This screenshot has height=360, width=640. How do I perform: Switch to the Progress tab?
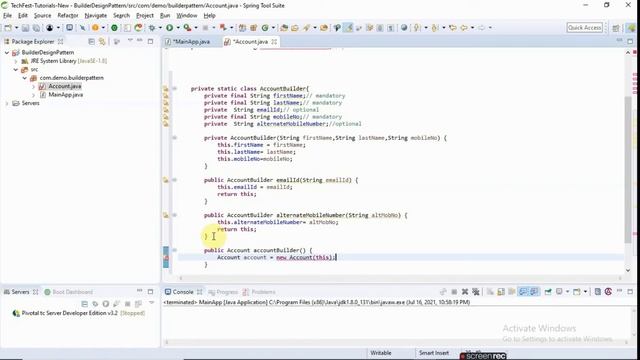click(223, 292)
